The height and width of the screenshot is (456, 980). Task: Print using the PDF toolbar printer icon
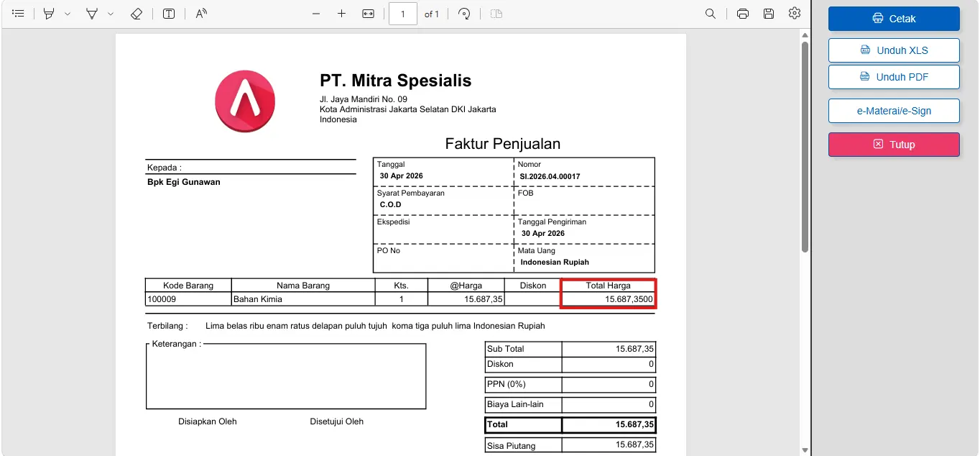pos(743,14)
